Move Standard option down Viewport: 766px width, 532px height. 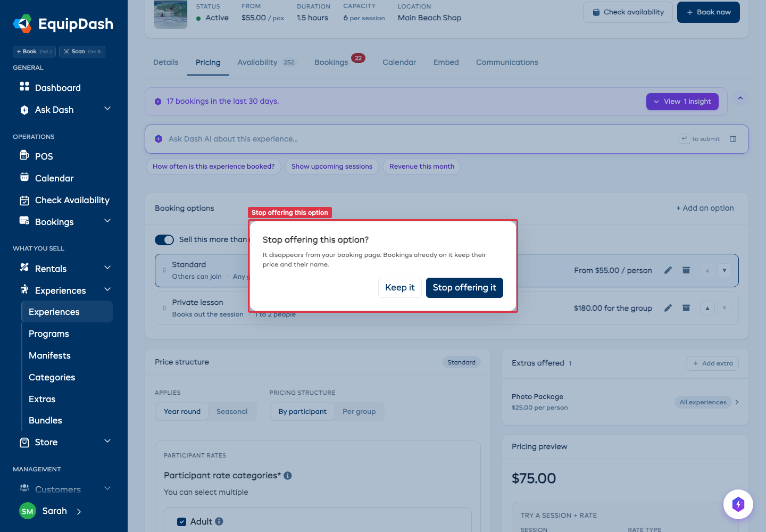[725, 270]
